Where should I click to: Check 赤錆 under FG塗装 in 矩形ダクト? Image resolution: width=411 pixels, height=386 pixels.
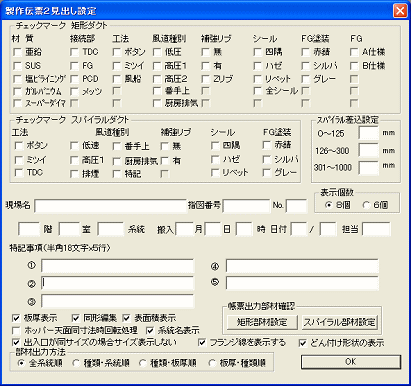[306, 52]
